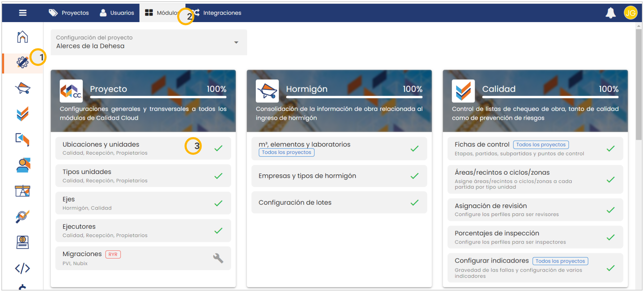Click the code brackets icon in sidebar
The height and width of the screenshot is (292, 644).
[22, 268]
